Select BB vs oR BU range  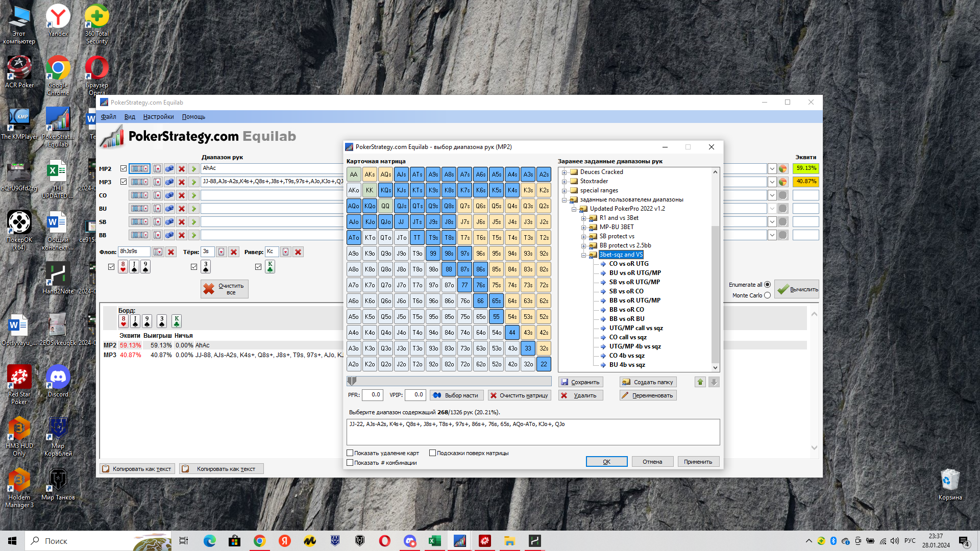click(627, 319)
